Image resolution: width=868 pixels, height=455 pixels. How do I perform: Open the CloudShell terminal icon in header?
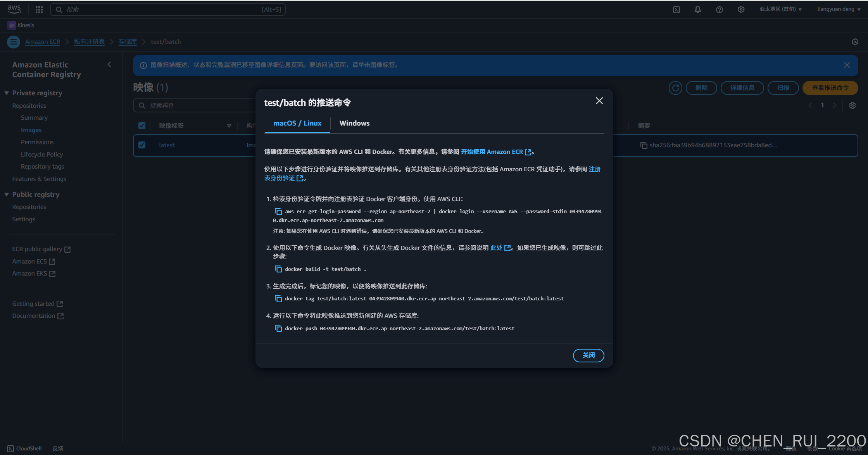pyautogui.click(x=676, y=10)
